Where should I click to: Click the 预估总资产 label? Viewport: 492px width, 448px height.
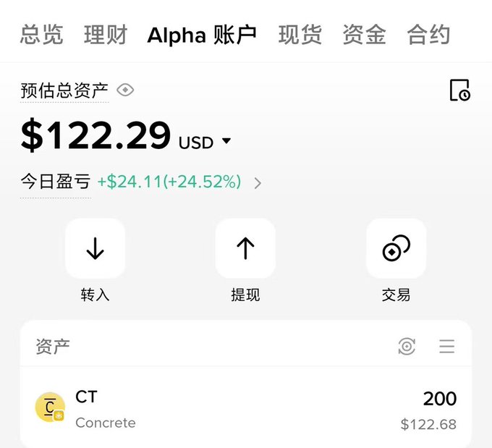point(64,90)
